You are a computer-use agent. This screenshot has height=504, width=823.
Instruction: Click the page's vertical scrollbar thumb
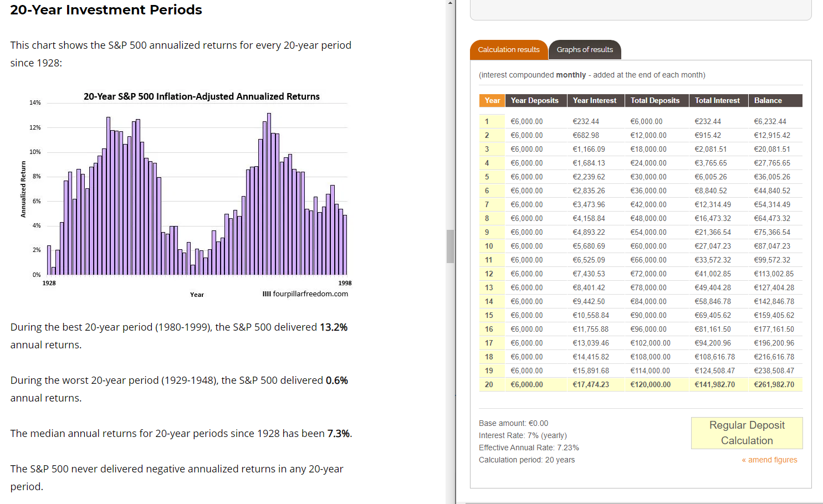coord(451,246)
